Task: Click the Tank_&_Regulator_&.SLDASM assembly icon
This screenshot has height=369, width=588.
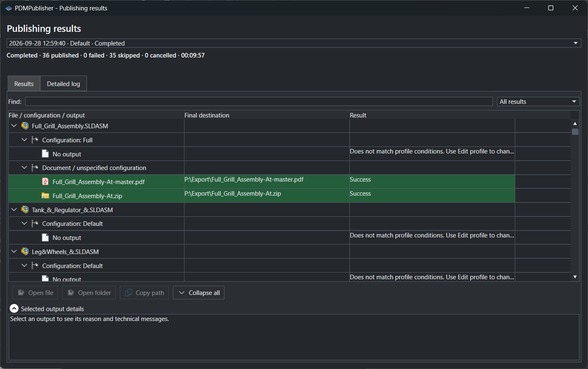Action: pos(25,210)
